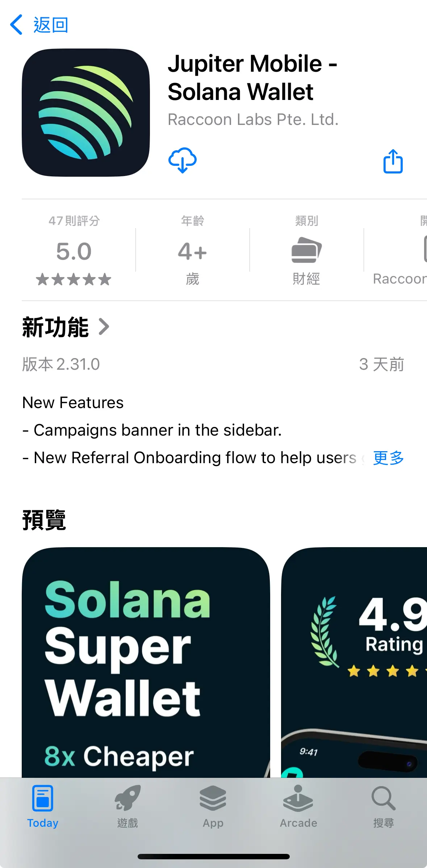Open the App tab with layers icon

click(213, 806)
